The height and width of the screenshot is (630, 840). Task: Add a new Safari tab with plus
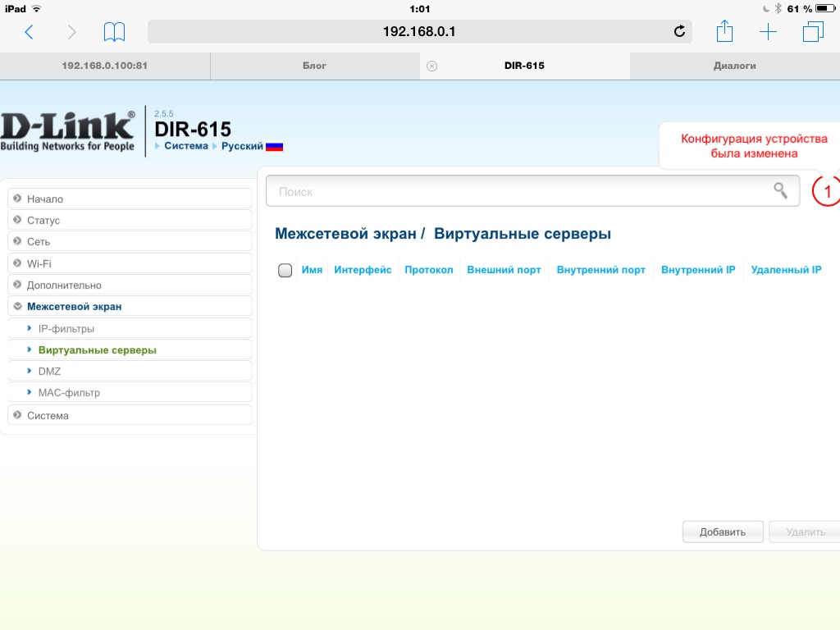coord(768,32)
